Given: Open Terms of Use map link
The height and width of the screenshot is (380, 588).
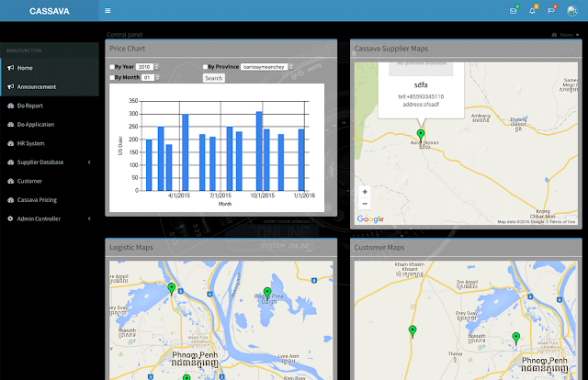Looking at the screenshot, I should click(562, 222).
